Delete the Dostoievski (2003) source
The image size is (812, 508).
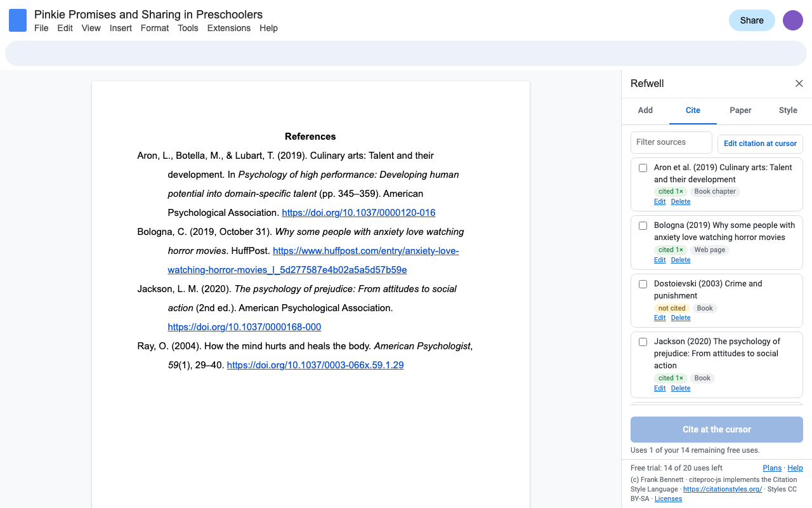pyautogui.click(x=681, y=318)
